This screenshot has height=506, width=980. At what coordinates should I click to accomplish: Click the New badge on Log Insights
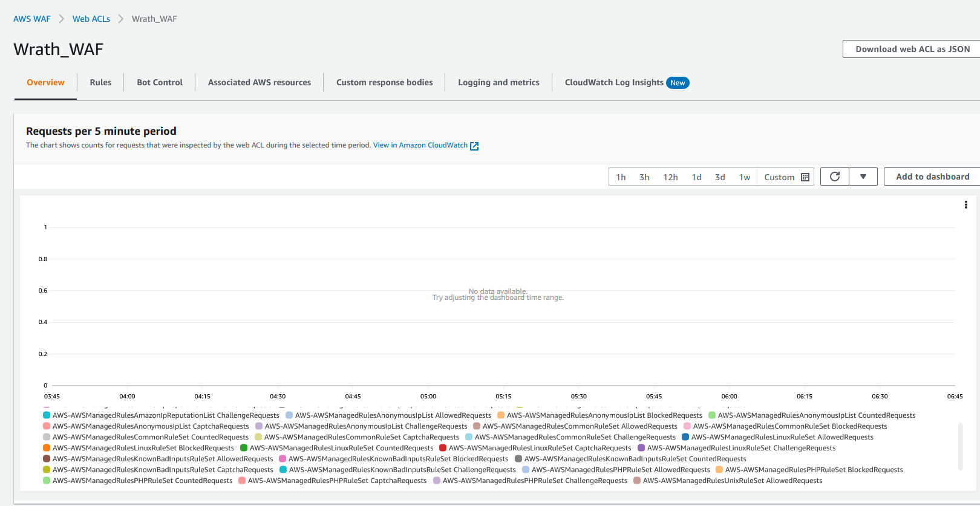point(678,83)
